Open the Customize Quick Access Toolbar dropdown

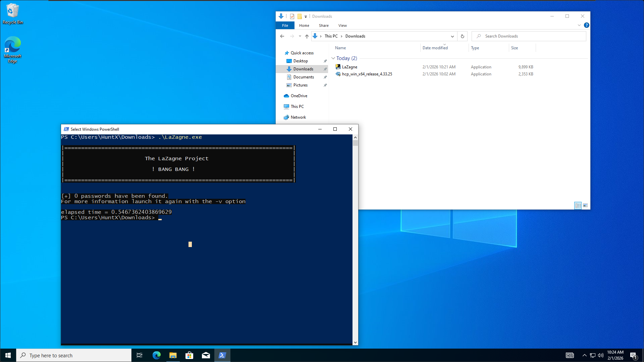pyautogui.click(x=306, y=16)
